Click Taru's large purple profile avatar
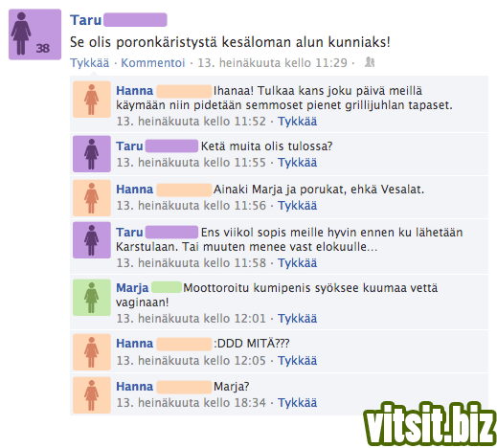 (34, 34)
